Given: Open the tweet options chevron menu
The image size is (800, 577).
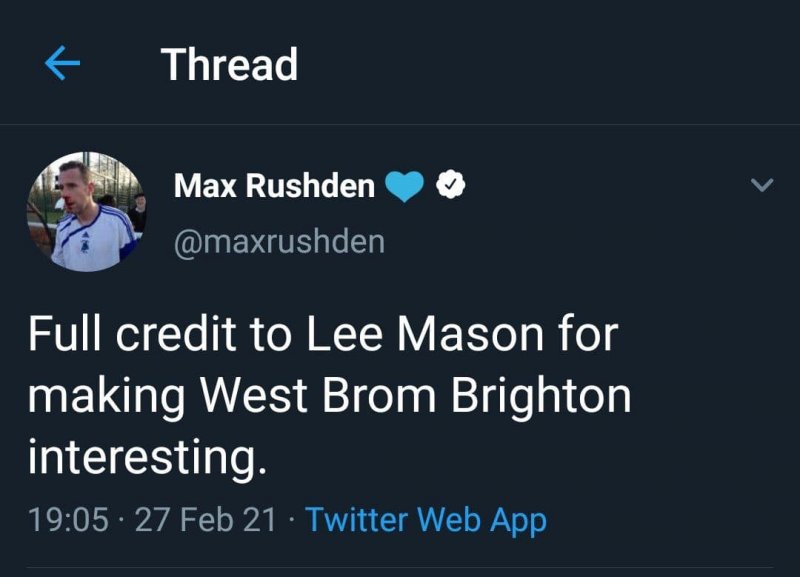Looking at the screenshot, I should (x=762, y=185).
